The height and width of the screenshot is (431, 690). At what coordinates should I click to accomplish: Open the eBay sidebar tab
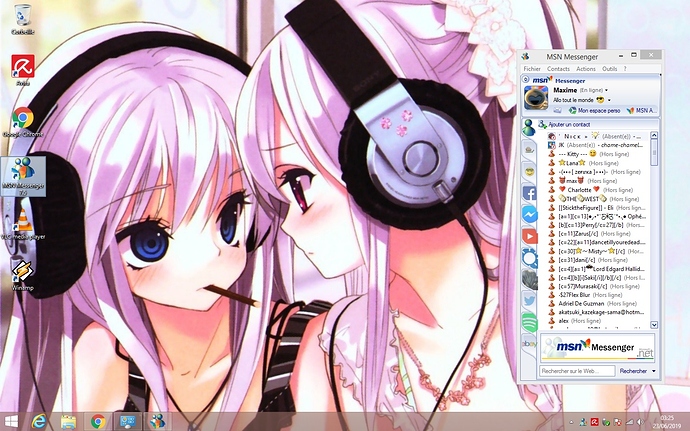529,344
